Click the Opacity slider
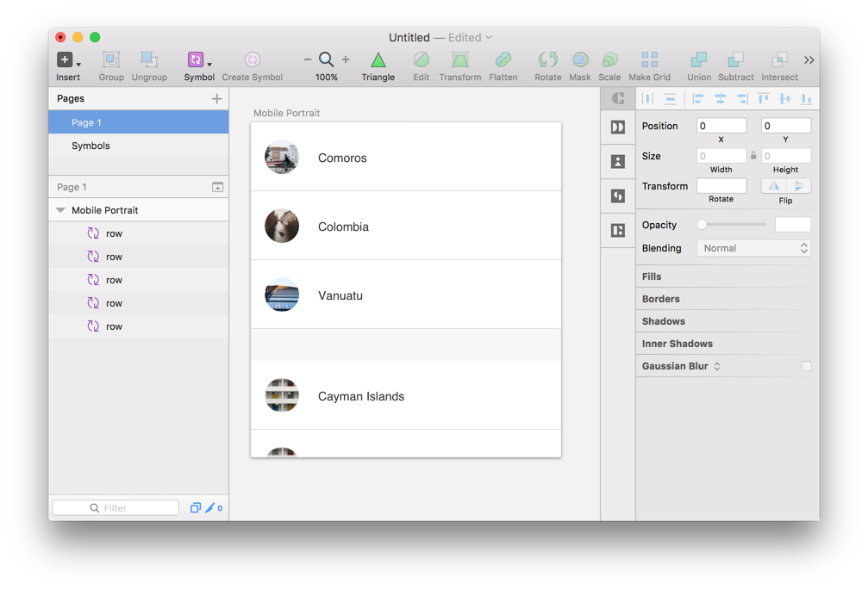 [731, 225]
